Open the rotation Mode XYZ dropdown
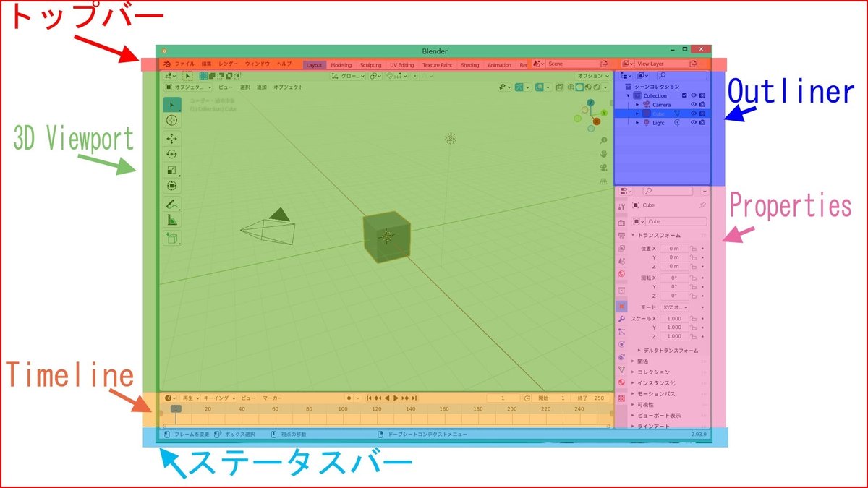The width and height of the screenshot is (868, 488). 674,307
